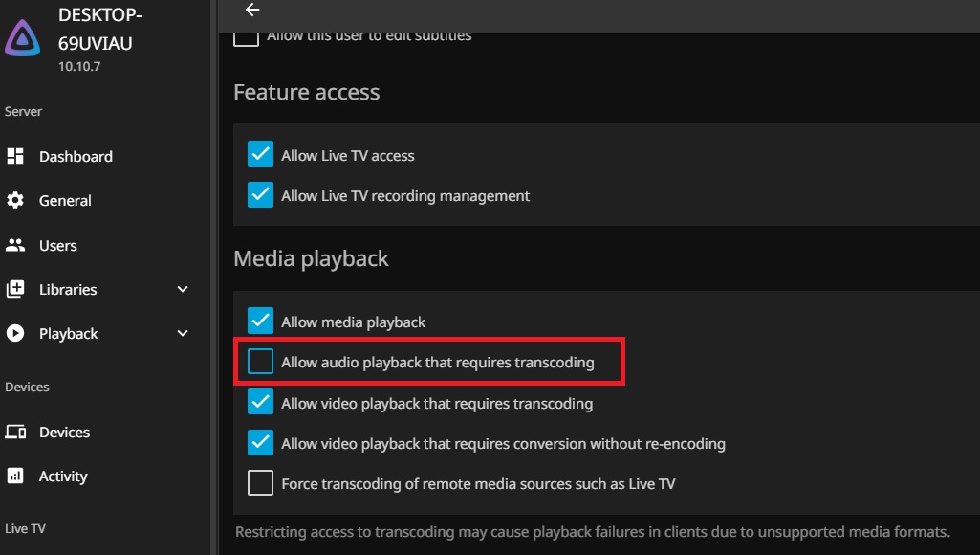The width and height of the screenshot is (980, 555).
Task: Enable audio playback that requires transcoding
Action: click(260, 362)
